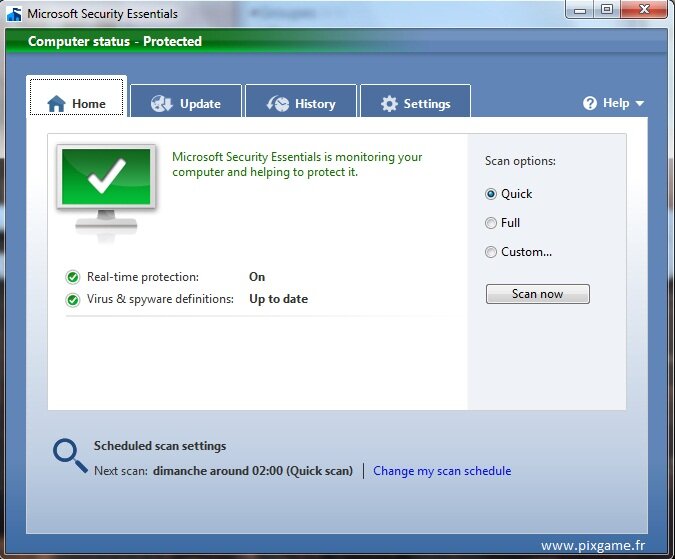
Task: Open the Help menu label
Action: (x=616, y=103)
